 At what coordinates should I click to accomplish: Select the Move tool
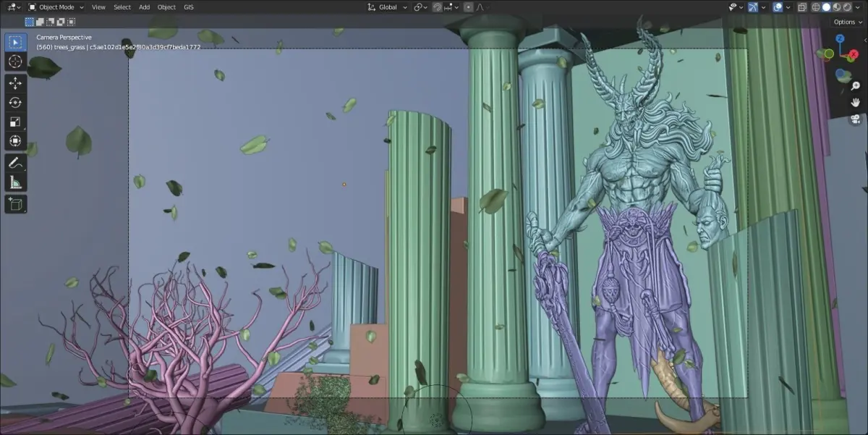(15, 83)
